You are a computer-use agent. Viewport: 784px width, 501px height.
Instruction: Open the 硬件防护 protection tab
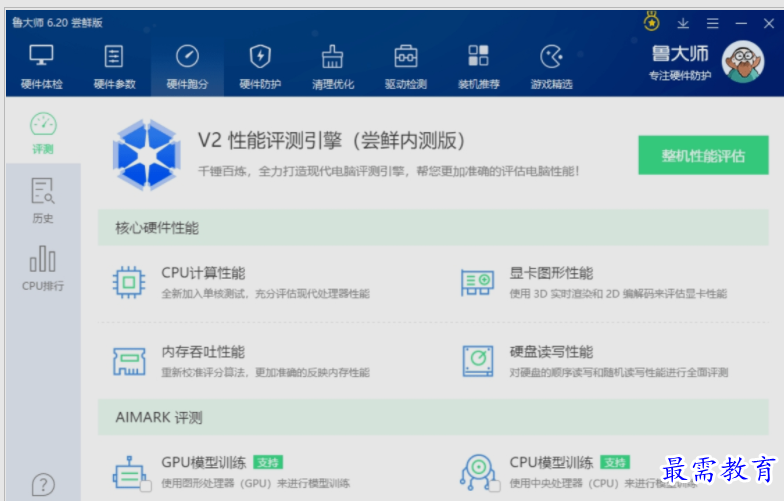tap(260, 67)
